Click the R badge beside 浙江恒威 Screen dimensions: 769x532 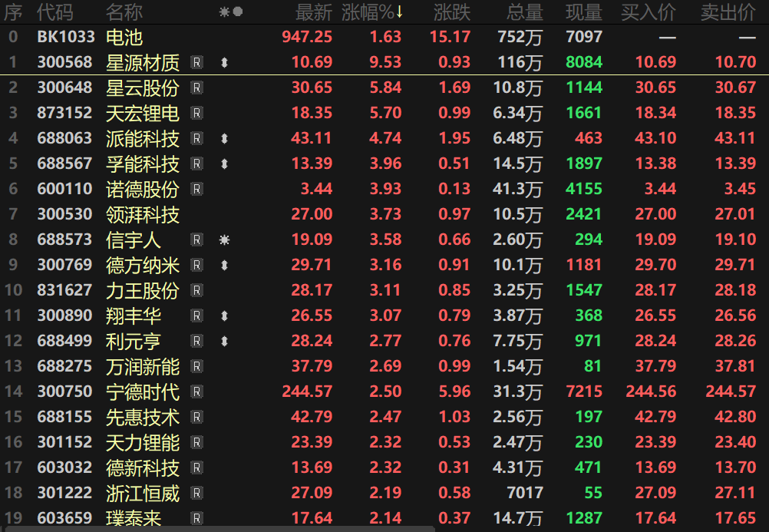[196, 493]
